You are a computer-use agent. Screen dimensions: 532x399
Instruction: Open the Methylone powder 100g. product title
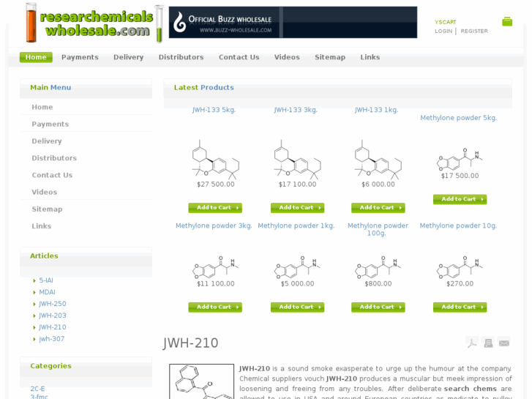tap(378, 229)
